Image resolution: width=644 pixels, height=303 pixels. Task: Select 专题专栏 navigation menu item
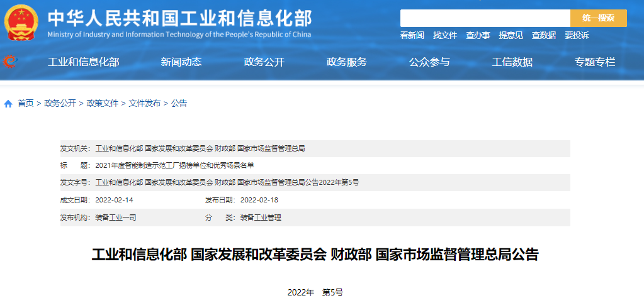point(595,62)
